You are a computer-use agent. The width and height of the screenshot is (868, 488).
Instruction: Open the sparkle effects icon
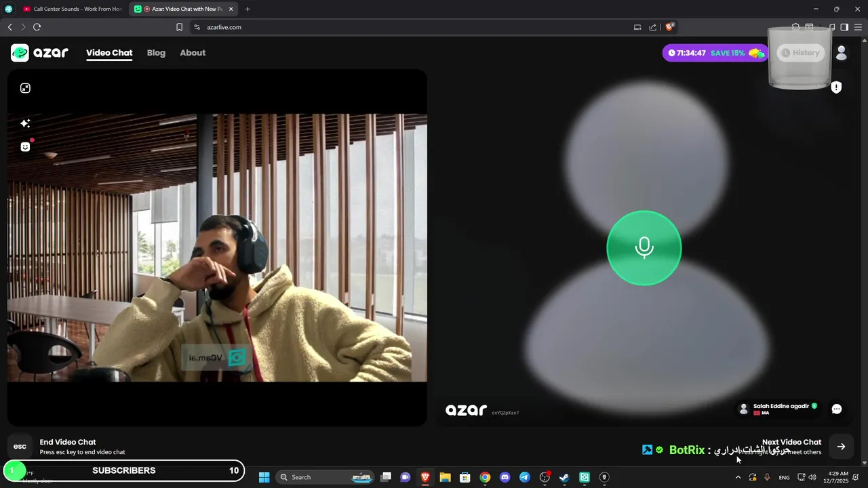(x=25, y=123)
